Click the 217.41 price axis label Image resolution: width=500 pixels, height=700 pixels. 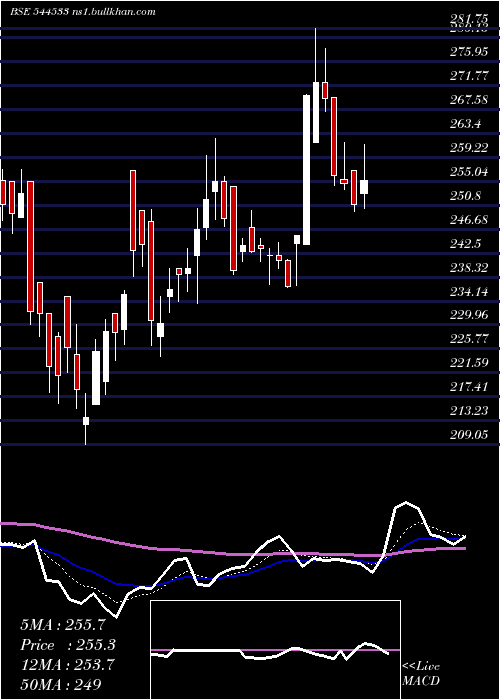469,388
